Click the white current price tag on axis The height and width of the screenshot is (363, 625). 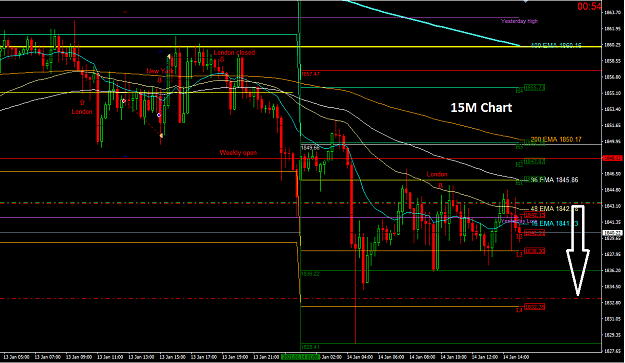[612, 233]
